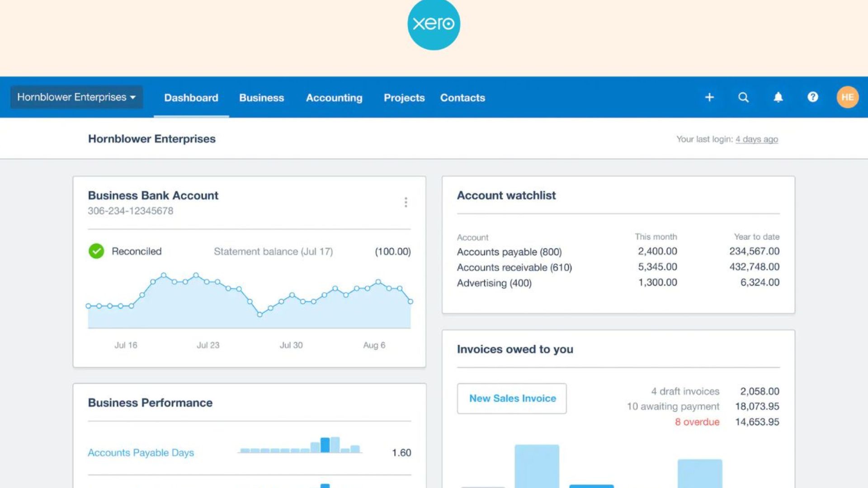This screenshot has height=488, width=868.
Task: Open the plus create-new menu icon
Action: [709, 97]
